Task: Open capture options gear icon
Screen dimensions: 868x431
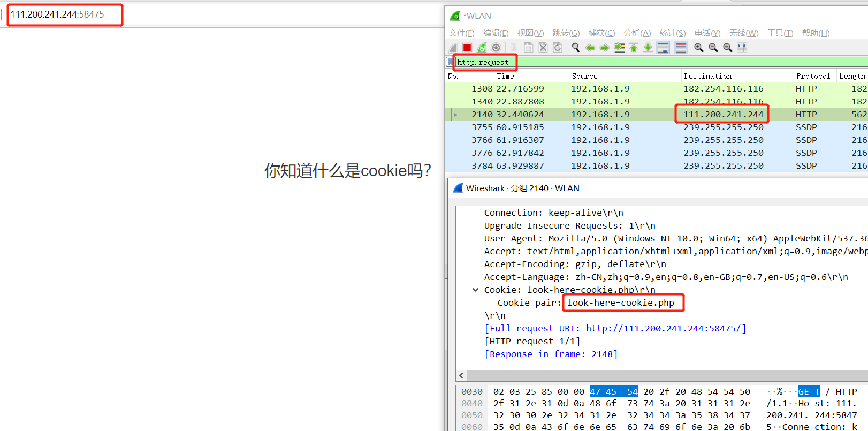Action: (x=496, y=48)
